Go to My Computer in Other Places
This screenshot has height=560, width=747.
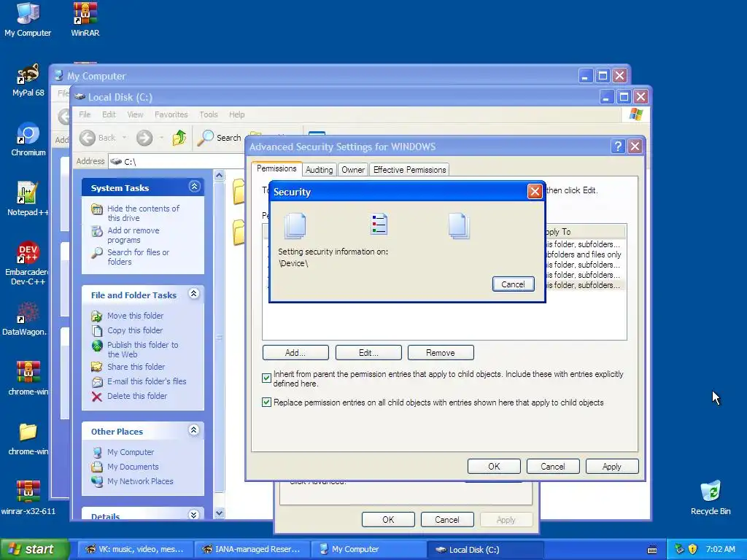131,452
